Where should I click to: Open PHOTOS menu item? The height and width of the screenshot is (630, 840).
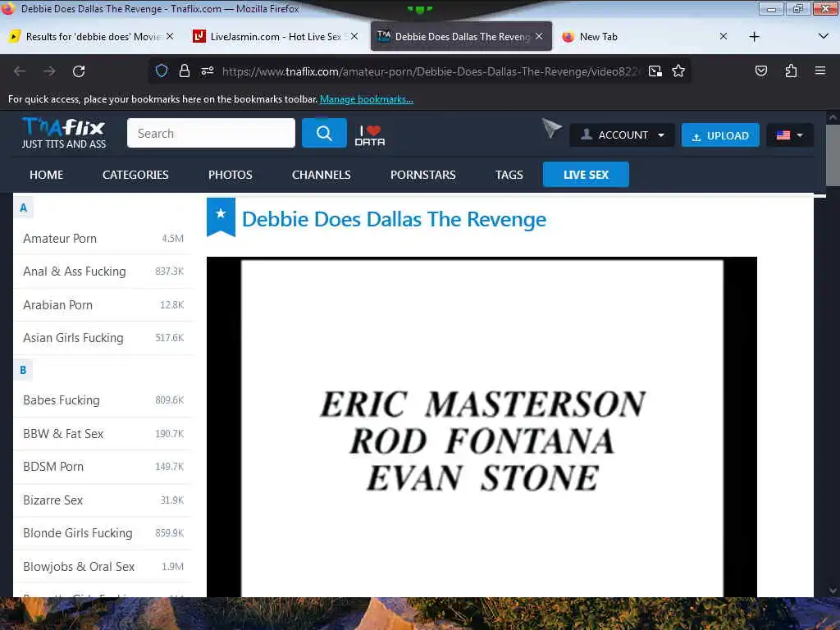click(x=231, y=175)
